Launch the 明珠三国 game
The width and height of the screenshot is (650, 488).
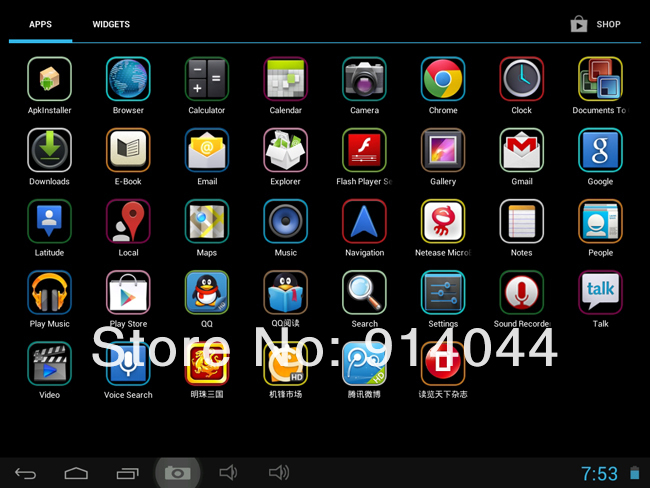click(207, 364)
